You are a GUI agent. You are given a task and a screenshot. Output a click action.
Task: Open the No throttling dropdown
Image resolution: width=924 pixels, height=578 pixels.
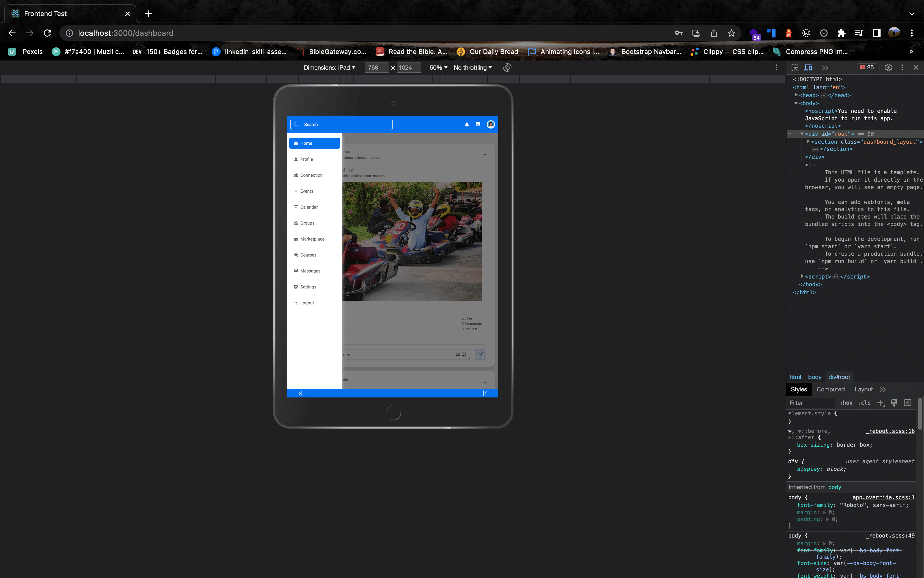point(473,67)
